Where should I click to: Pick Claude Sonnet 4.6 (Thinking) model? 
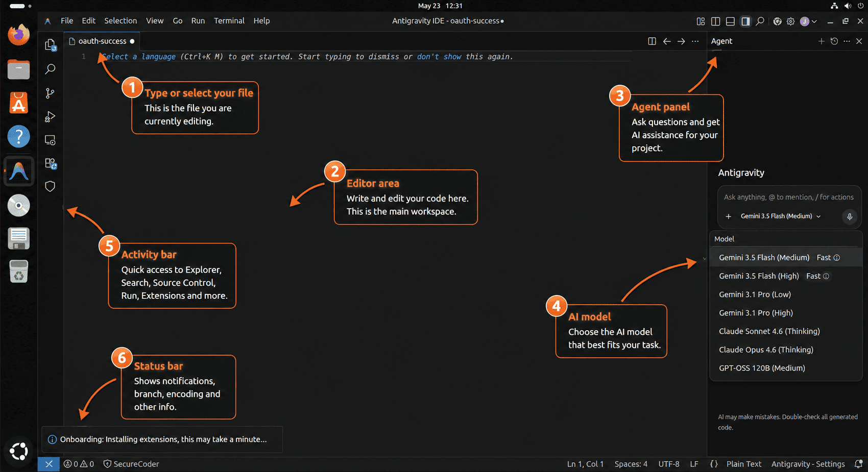(x=786, y=331)
